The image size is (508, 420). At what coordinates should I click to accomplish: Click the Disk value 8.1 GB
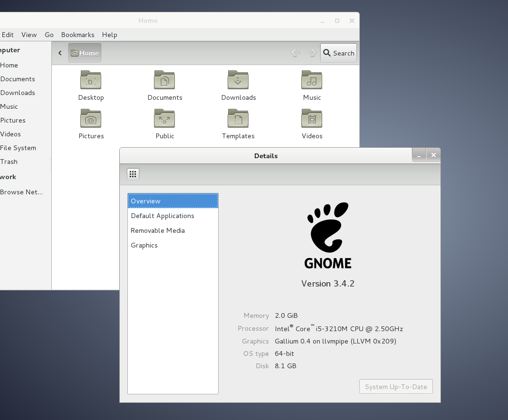click(x=286, y=365)
